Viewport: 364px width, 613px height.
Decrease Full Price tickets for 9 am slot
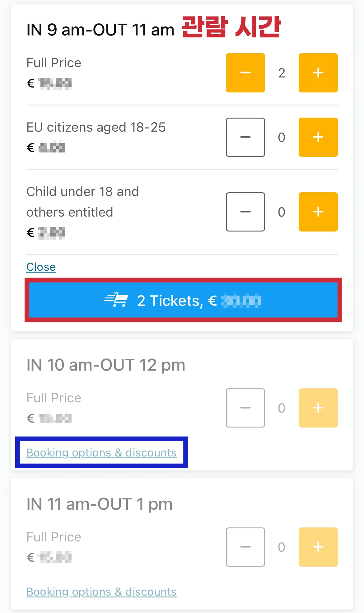[245, 73]
